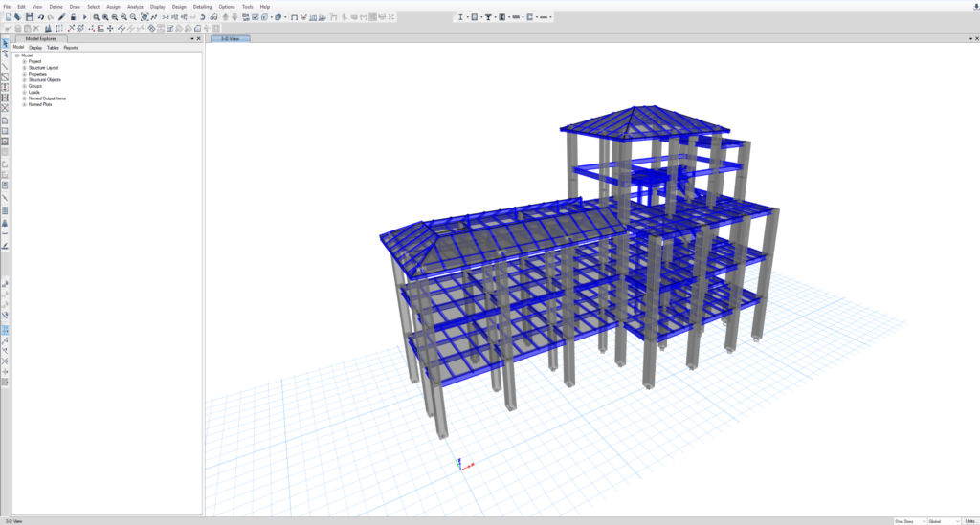Viewport: 980px width, 525px height.
Task: Collapse the root Model tree node
Action: point(16,55)
